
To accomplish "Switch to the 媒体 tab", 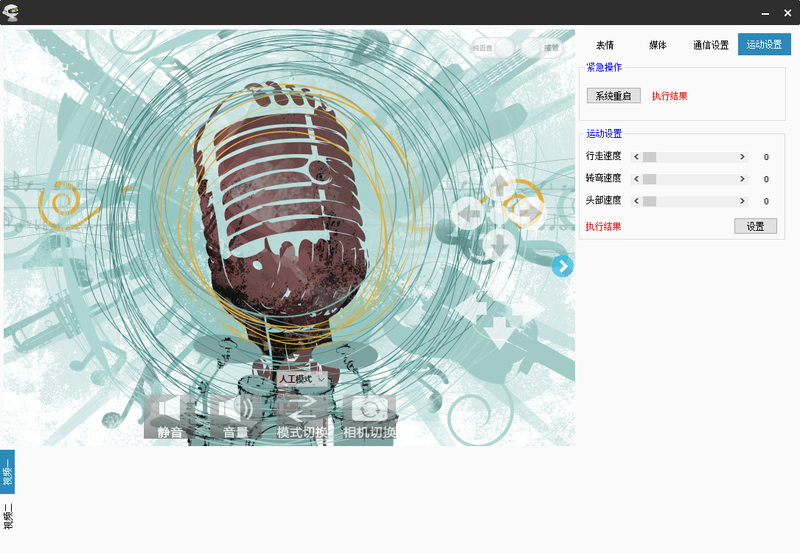I will (x=658, y=45).
